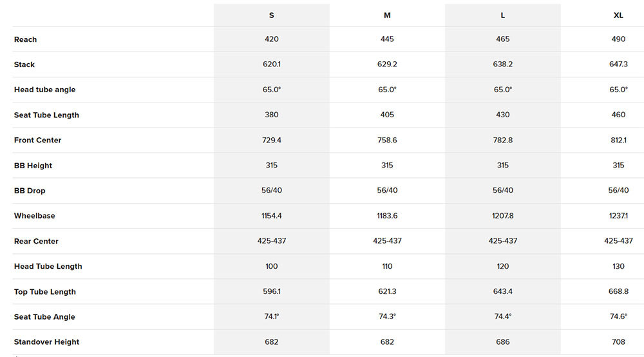Click the Rear Center row label
644x357 pixels.
click(x=36, y=241)
